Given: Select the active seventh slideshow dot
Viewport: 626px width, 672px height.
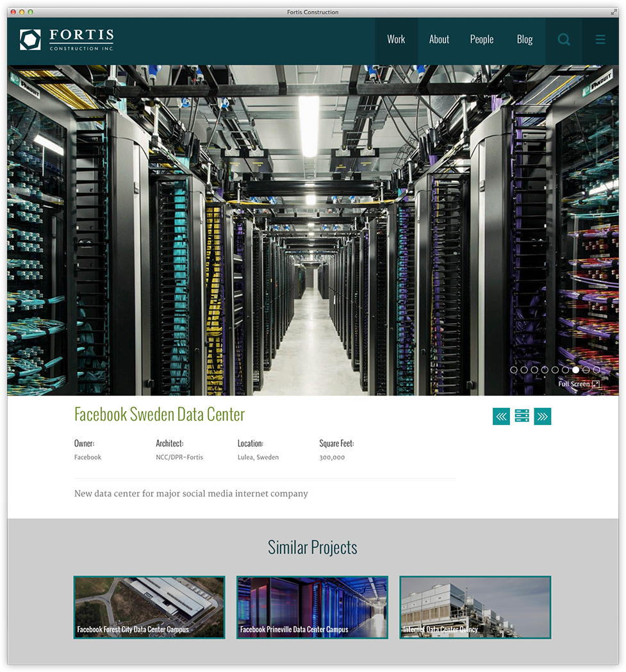Looking at the screenshot, I should pyautogui.click(x=576, y=370).
